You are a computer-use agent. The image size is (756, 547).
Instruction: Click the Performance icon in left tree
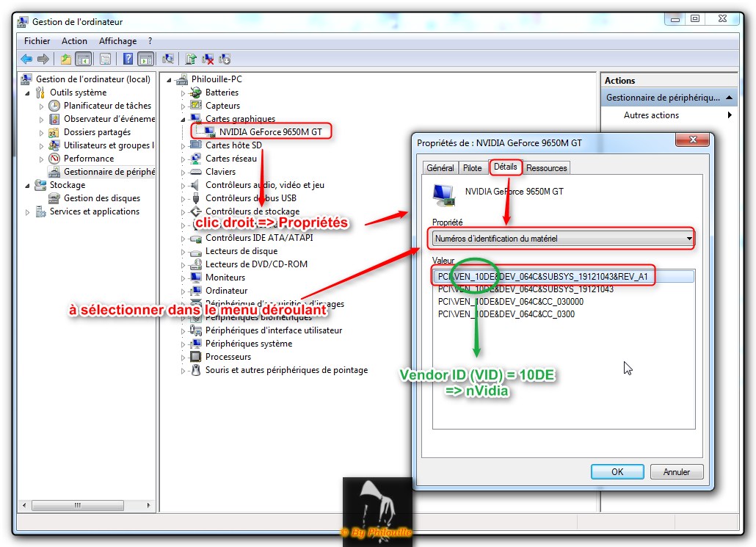coord(54,158)
